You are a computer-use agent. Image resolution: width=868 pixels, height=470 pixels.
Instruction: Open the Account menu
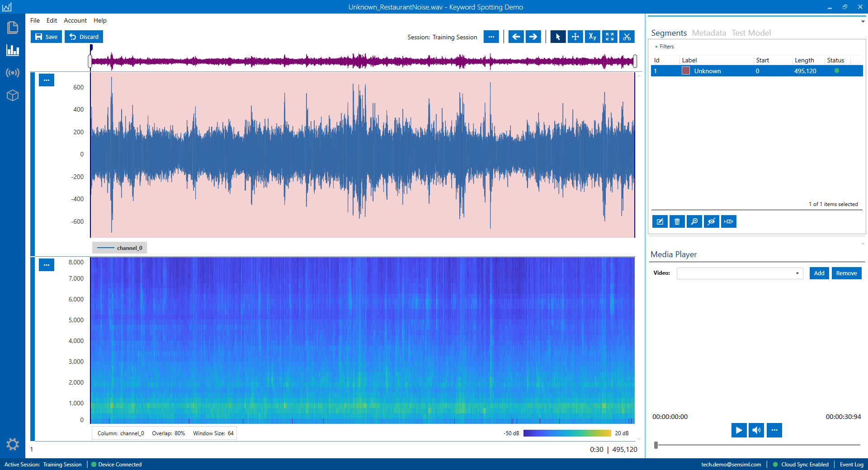(x=75, y=20)
